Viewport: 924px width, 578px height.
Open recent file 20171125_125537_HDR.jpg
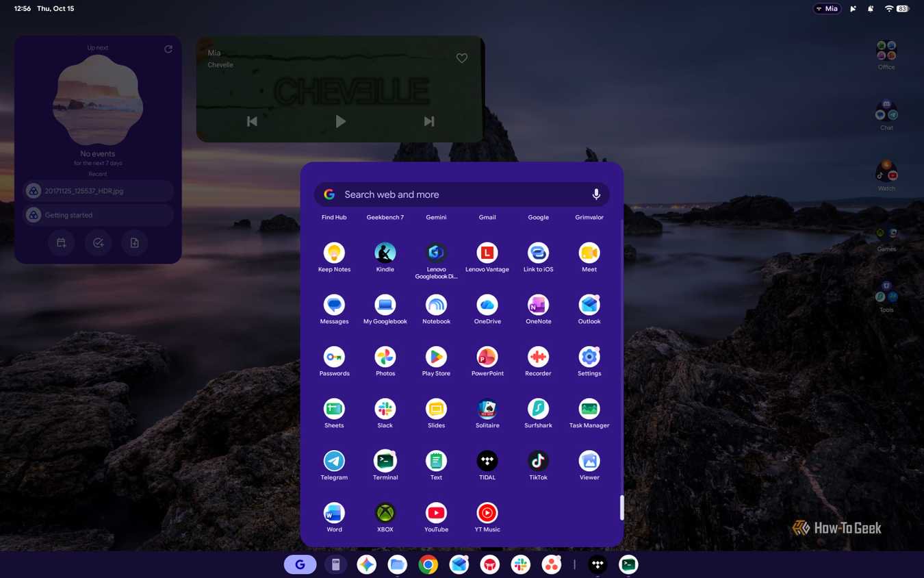[x=98, y=191]
